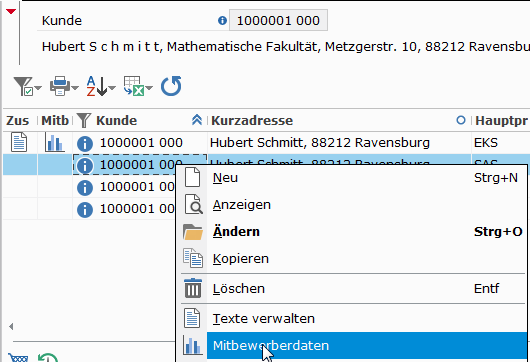This screenshot has height=362, width=530.
Task: Click the Kurzadresse column header
Action: pyautogui.click(x=252, y=120)
